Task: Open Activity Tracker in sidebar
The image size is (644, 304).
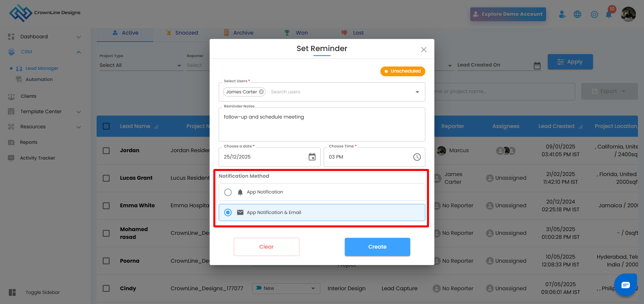Action: tap(37, 158)
